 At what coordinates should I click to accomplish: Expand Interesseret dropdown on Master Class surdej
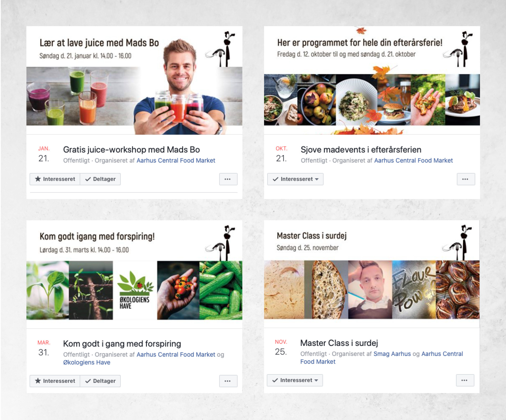[x=295, y=380]
